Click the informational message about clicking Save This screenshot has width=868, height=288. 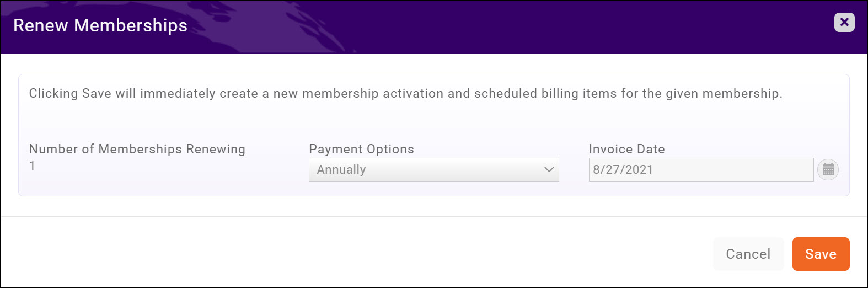(x=405, y=93)
